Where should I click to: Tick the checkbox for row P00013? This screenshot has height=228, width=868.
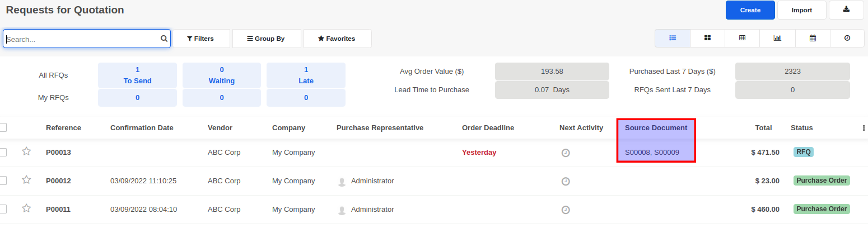[x=3, y=152]
